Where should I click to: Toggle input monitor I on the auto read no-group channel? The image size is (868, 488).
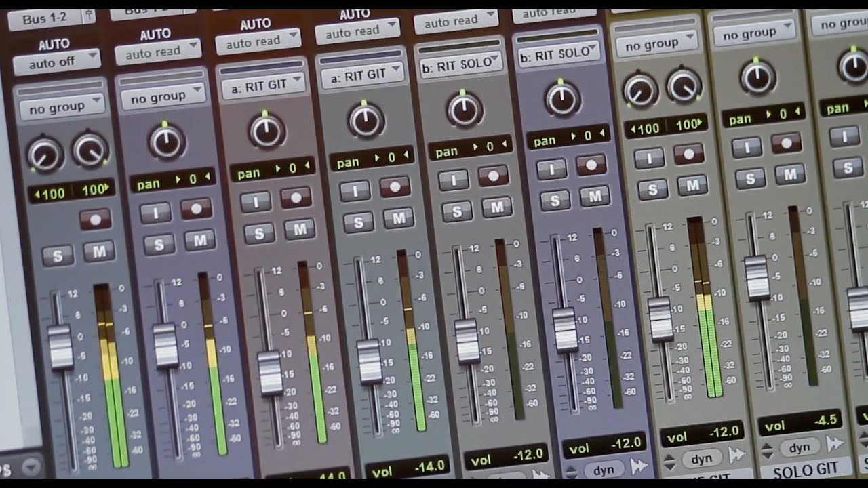coord(155,212)
